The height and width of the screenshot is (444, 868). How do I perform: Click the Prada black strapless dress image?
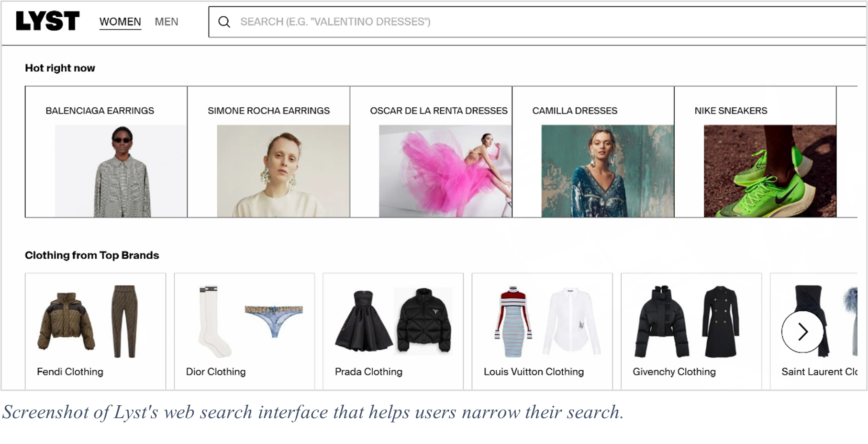364,321
